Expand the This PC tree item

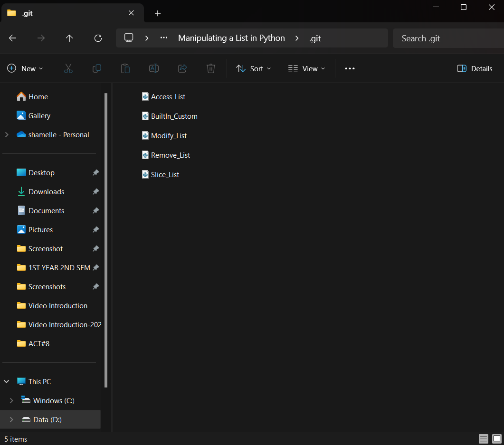(6, 381)
